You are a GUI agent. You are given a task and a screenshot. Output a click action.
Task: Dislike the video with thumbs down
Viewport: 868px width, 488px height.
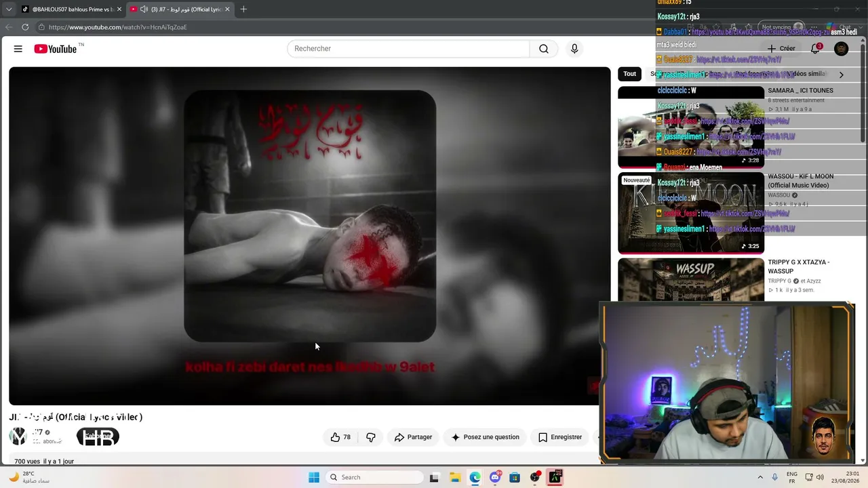[x=371, y=437]
